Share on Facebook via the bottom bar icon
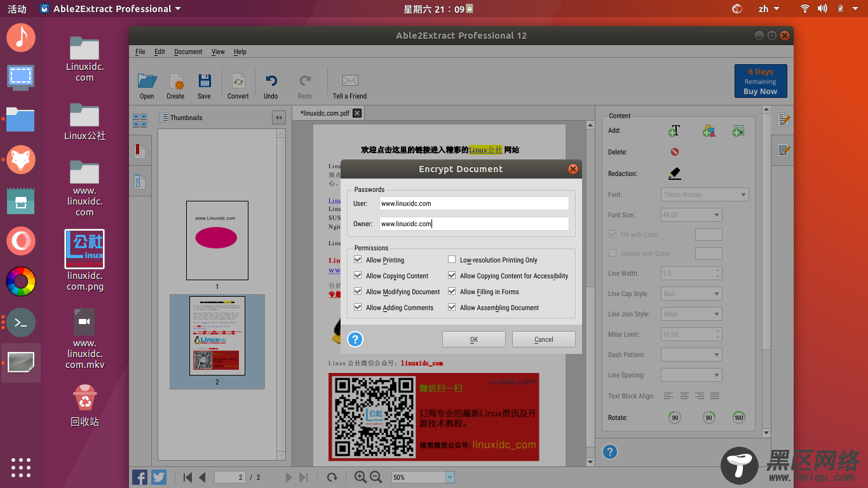 140,477
